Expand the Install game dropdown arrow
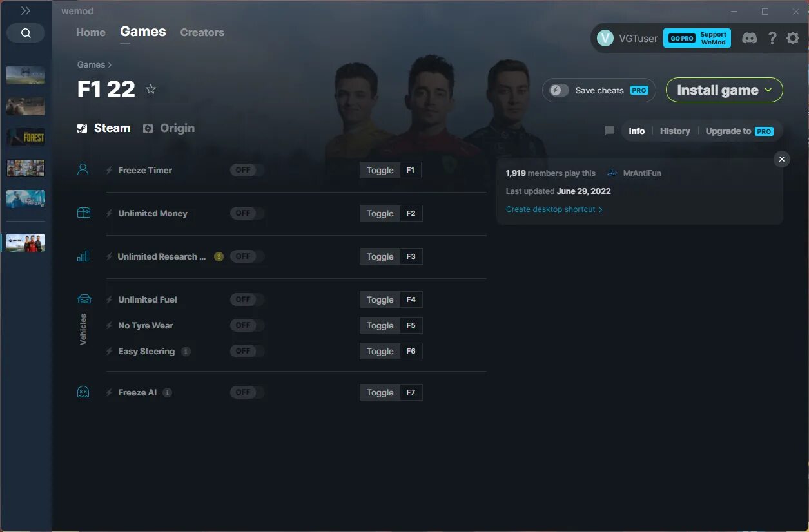Viewport: 809px width, 532px height. (x=768, y=90)
